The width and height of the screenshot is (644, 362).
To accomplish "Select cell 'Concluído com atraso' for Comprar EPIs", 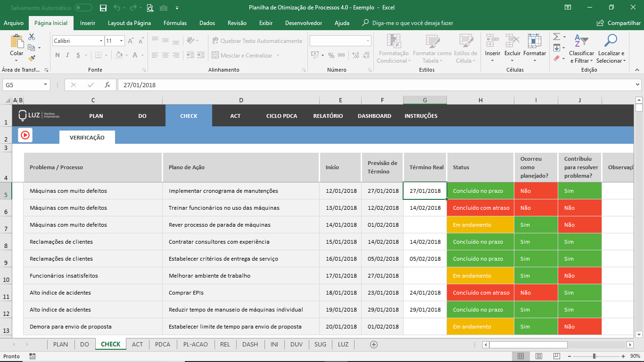I will (480, 293).
